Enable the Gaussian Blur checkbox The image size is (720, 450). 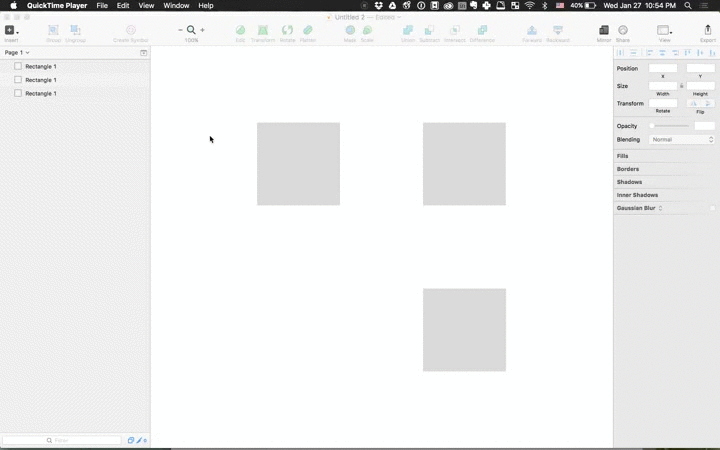click(712, 208)
